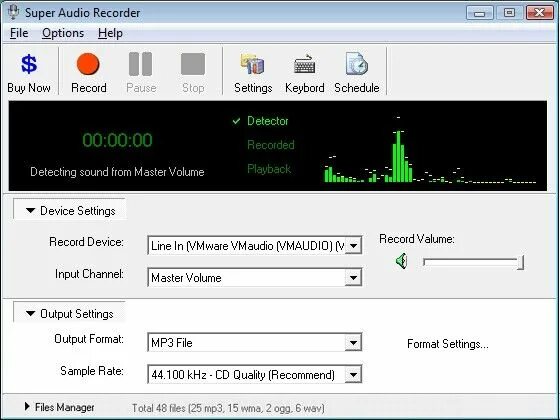
Task: Open the Options menu
Action: [x=63, y=33]
